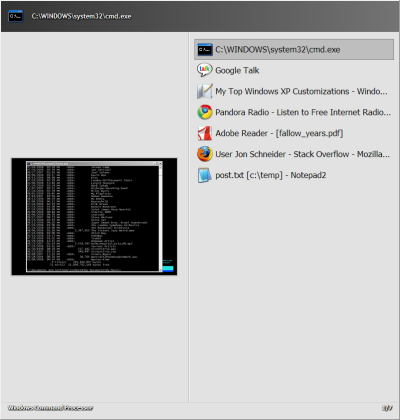This screenshot has height=420, width=400.
Task: Click the Chrome icon for Pandora Radio
Action: (204, 112)
